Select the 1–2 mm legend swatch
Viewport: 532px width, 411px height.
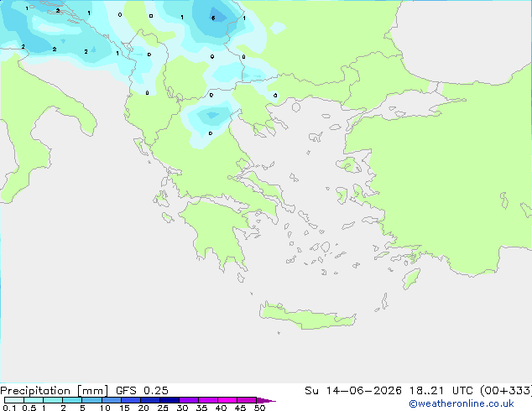pyautogui.click(x=53, y=400)
